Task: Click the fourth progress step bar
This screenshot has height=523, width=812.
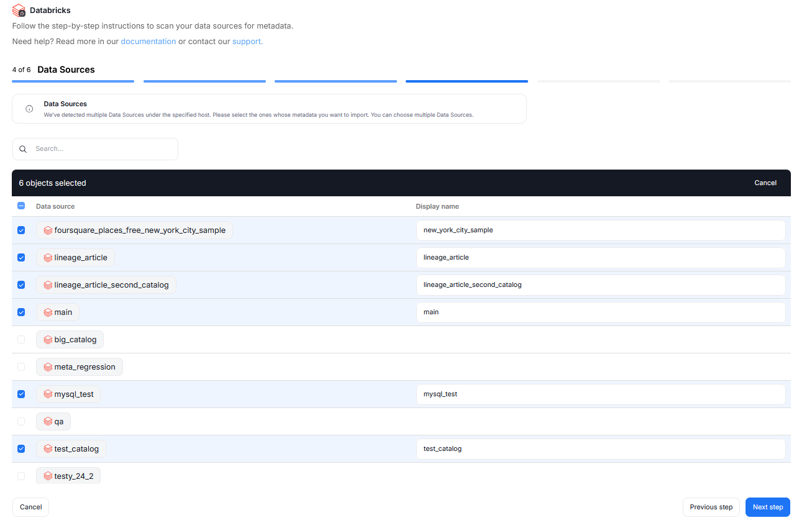Action: point(467,81)
